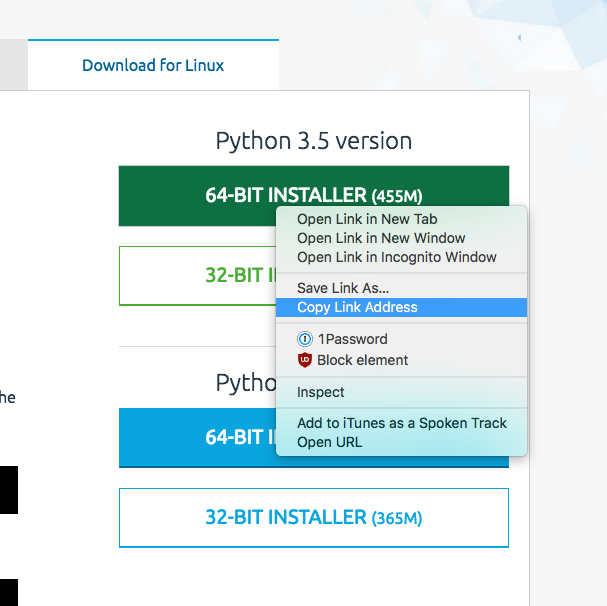Select Open Link in New Window
The height and width of the screenshot is (606, 607).
(x=381, y=238)
